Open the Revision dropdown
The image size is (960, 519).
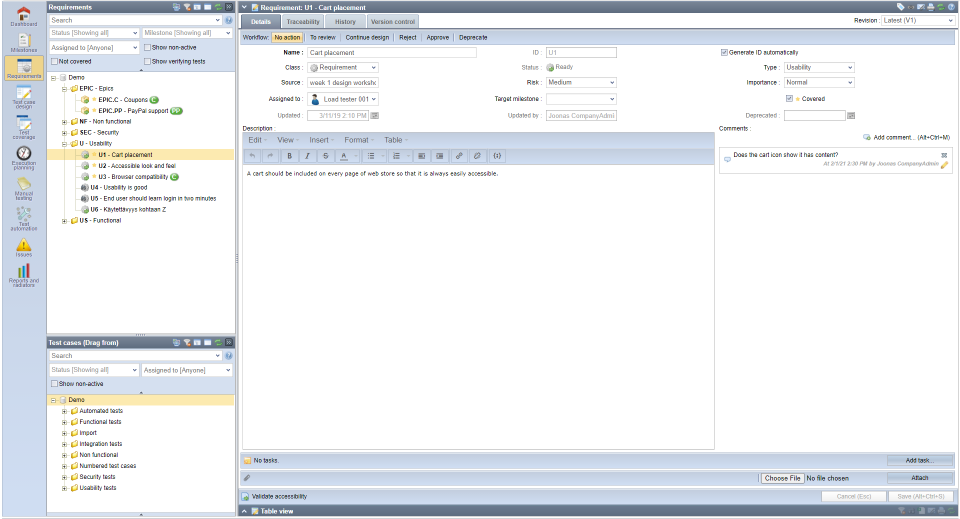click(918, 20)
